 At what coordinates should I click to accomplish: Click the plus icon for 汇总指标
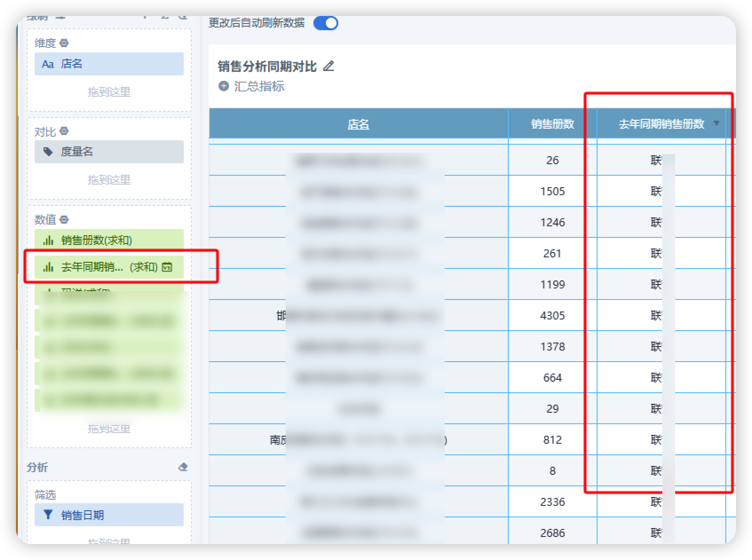click(x=223, y=86)
